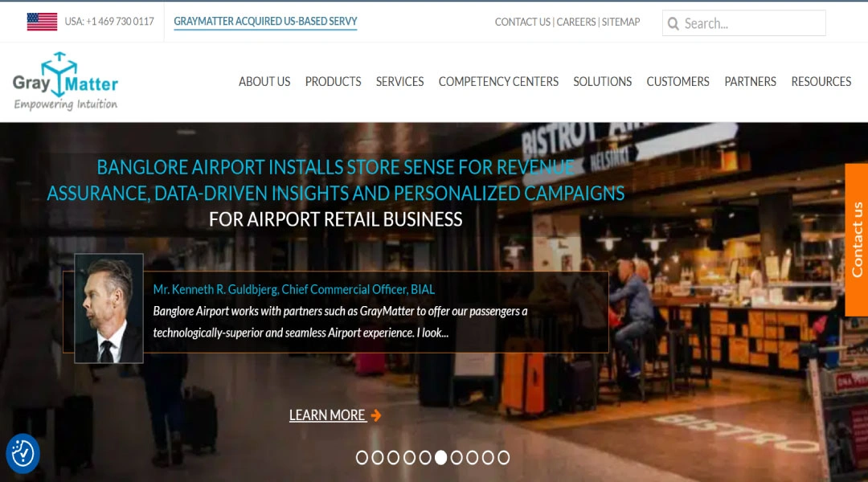This screenshot has width=868, height=482.
Task: Click the GrayMatter logo
Action: 65,81
